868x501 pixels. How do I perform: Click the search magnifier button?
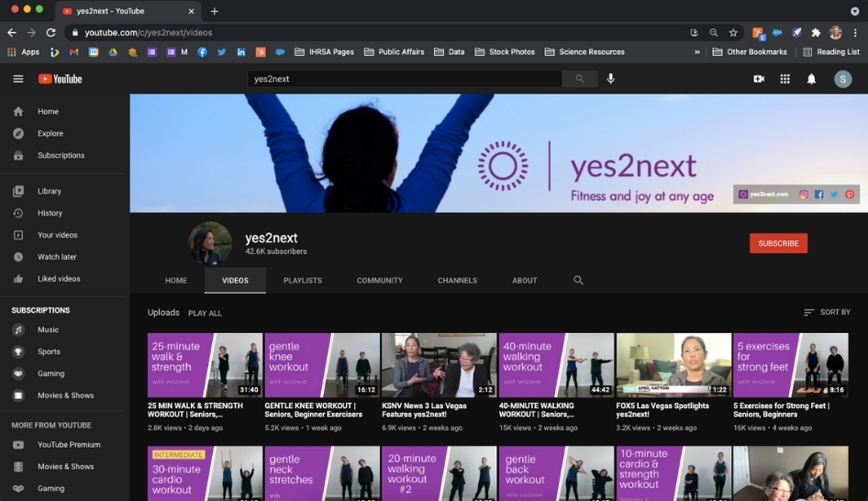point(579,79)
